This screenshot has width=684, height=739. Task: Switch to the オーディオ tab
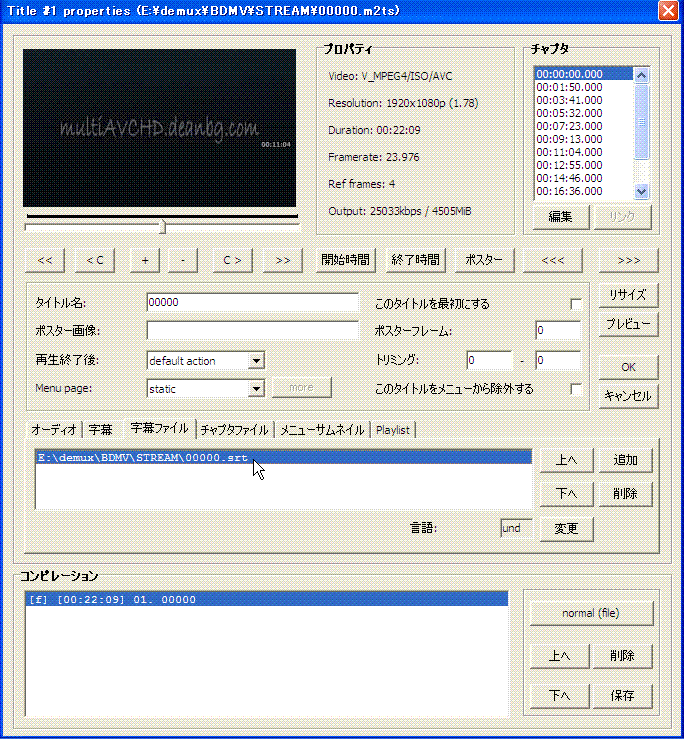[x=54, y=430]
